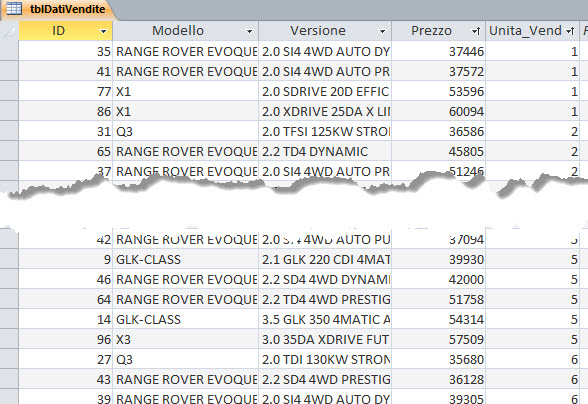
Task: Click Versione cell 2.2 TD4 DYNAMIC
Action: pyautogui.click(x=325, y=151)
